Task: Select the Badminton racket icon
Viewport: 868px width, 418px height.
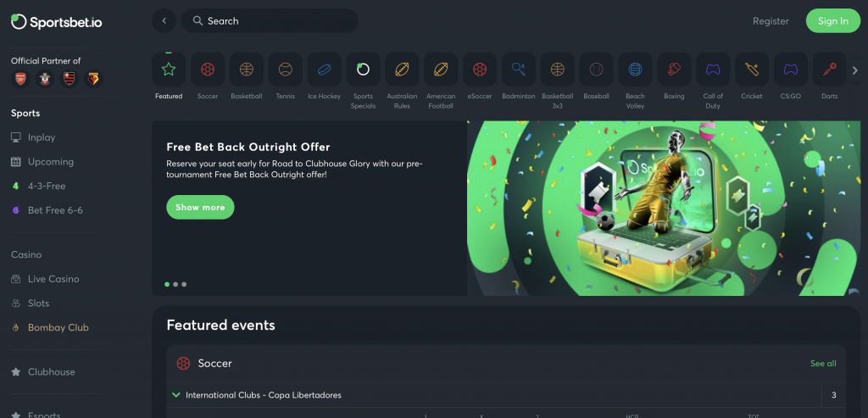Action: coord(519,70)
